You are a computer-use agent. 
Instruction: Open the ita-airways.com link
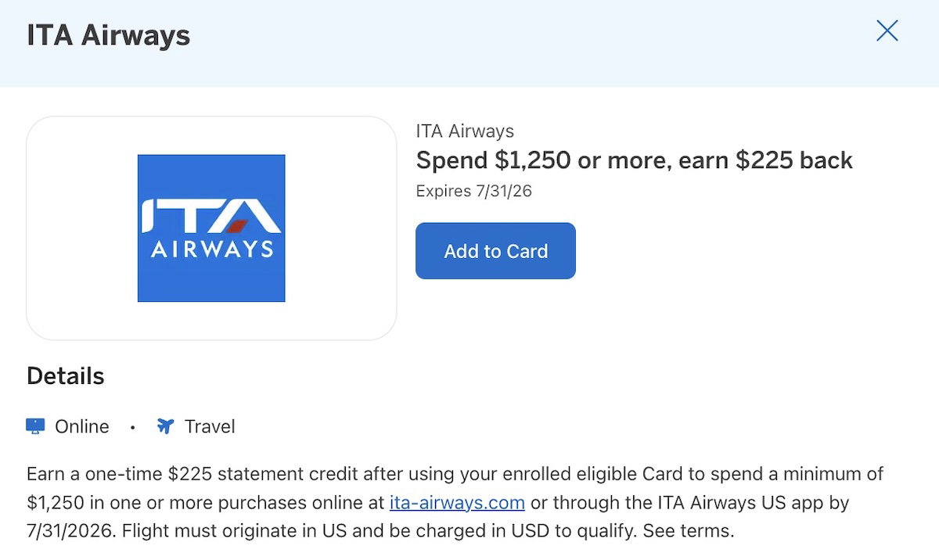pyautogui.click(x=457, y=502)
